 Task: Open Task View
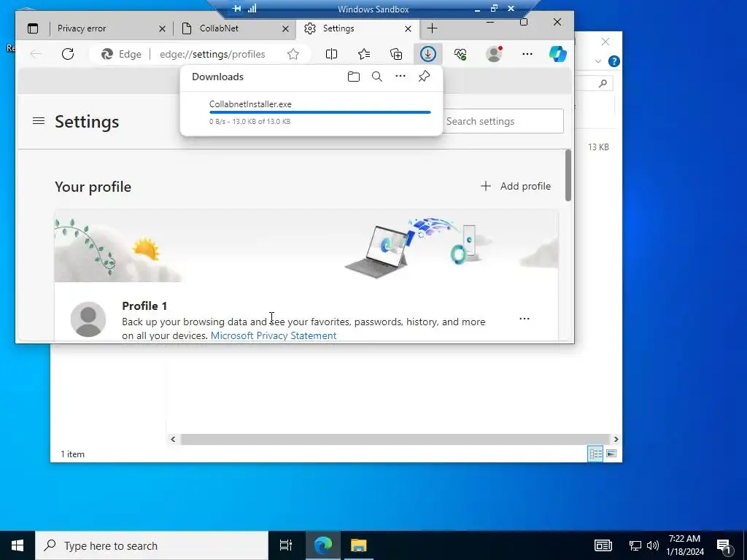[286, 545]
